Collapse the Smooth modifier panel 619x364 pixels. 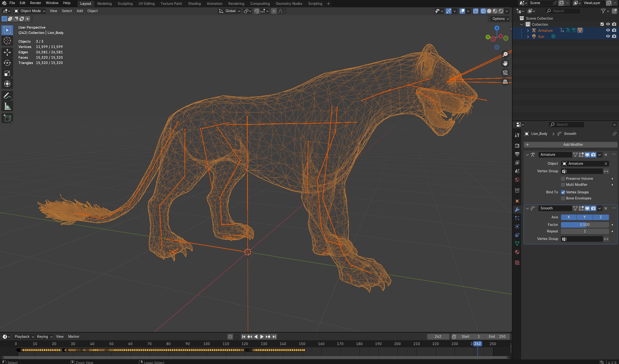tap(527, 208)
